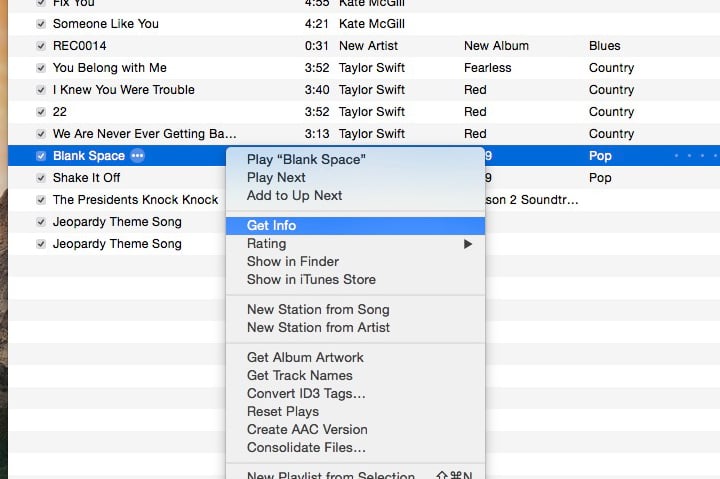Toggle the Blank Space checkbox
The width and height of the screenshot is (720, 479).
pos(41,156)
